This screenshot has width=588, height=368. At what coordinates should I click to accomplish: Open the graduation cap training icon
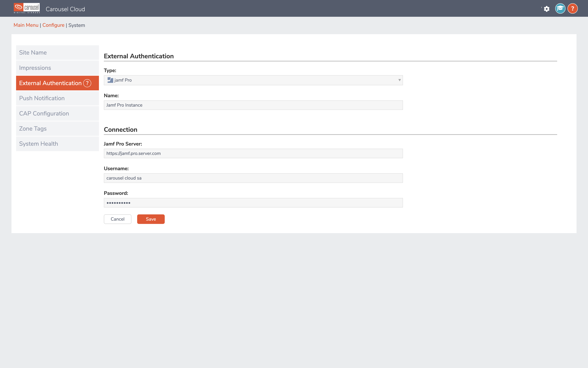[x=560, y=9]
